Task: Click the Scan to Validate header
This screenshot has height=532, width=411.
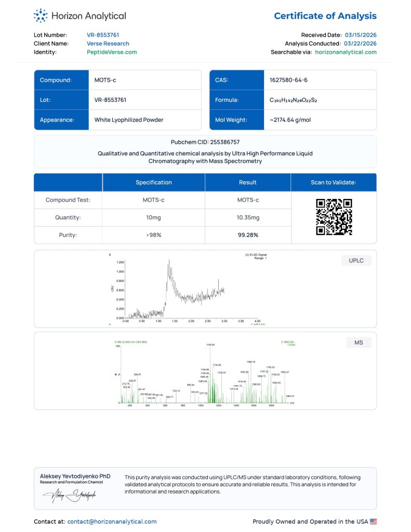Action: pyautogui.click(x=333, y=182)
